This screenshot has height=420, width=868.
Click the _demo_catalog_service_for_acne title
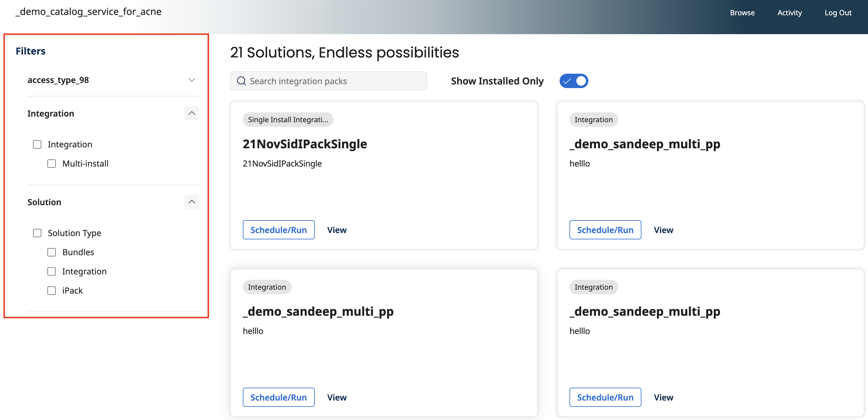(89, 11)
